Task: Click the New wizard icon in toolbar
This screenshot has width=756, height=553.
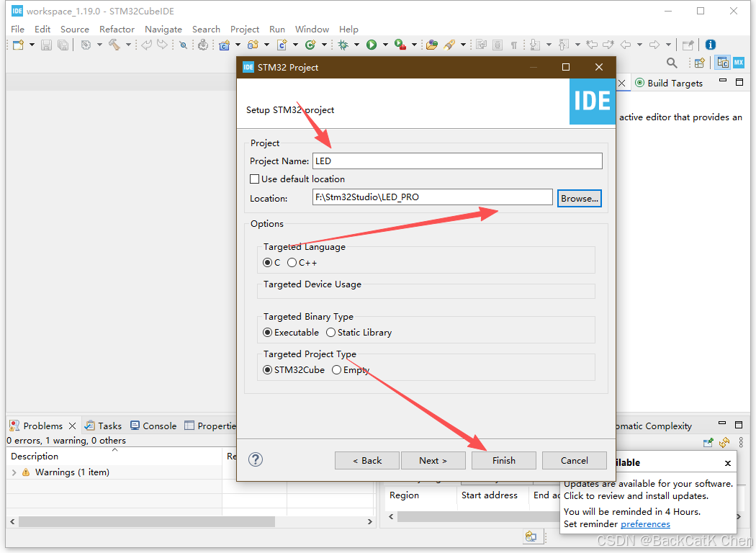Action: 18,45
